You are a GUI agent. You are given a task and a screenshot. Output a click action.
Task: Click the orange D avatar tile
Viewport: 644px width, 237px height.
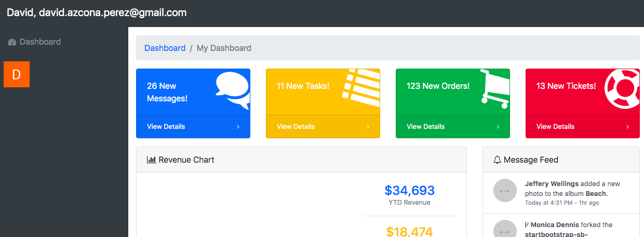tap(17, 74)
